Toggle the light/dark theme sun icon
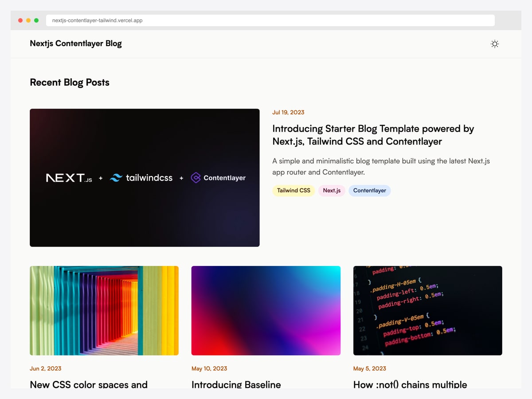The width and height of the screenshot is (532, 399). tap(495, 44)
